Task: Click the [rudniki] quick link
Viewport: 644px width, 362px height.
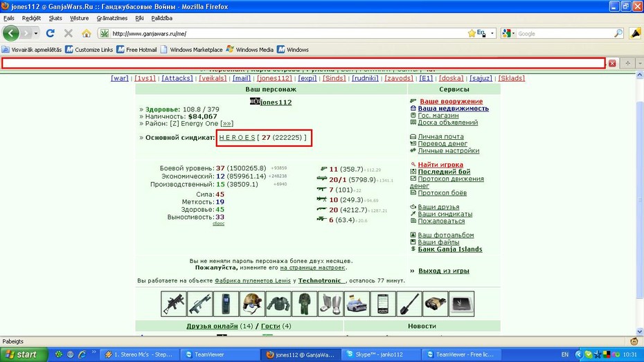Action: [x=365, y=78]
